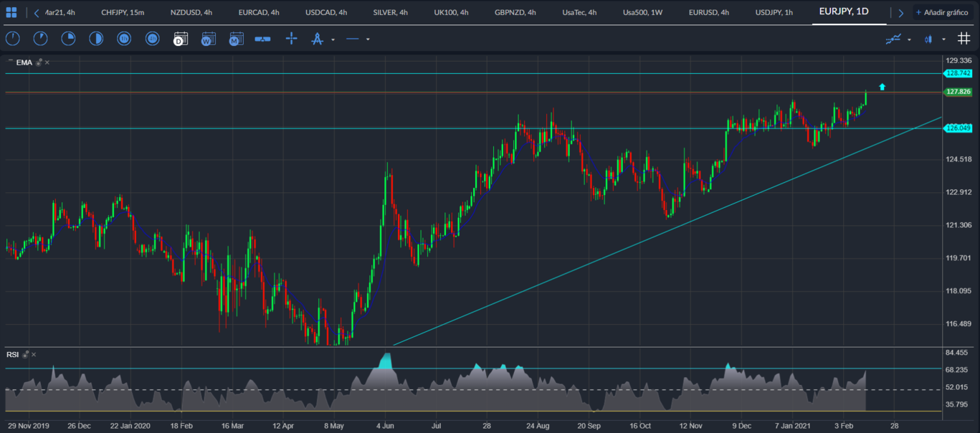Click the EMA indicator label
The height and width of the screenshot is (433, 980).
tap(24, 62)
